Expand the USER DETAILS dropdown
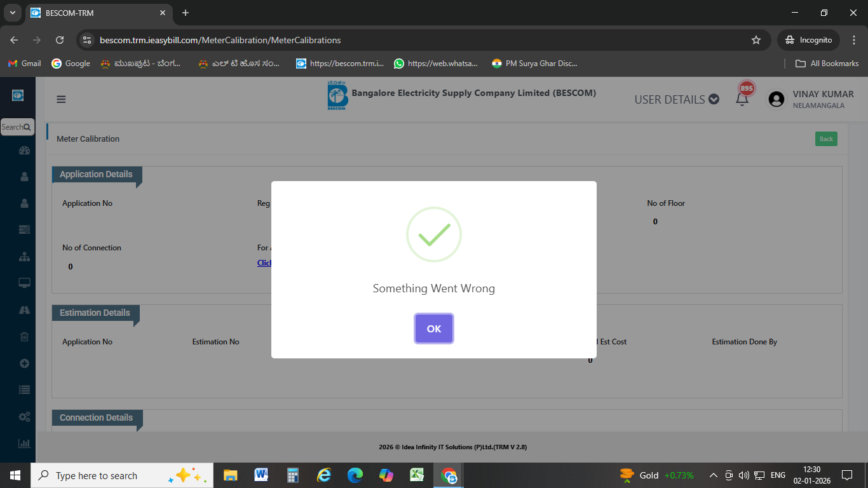Screen dimensions: 868x488 677,99
